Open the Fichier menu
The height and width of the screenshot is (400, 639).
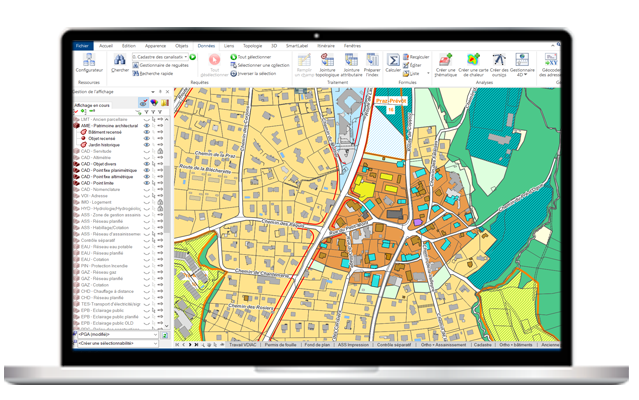click(x=82, y=46)
